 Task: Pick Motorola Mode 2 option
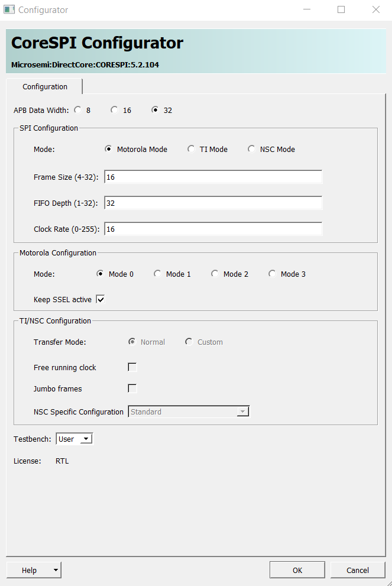[215, 274]
